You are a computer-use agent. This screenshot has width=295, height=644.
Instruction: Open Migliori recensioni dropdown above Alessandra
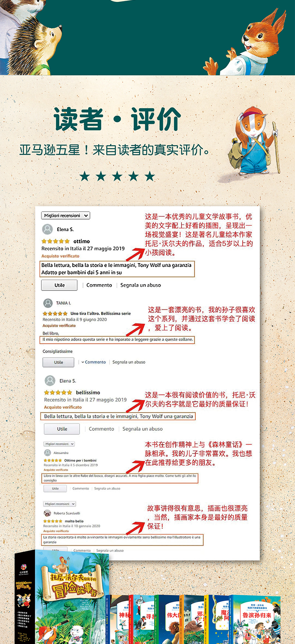(59, 444)
